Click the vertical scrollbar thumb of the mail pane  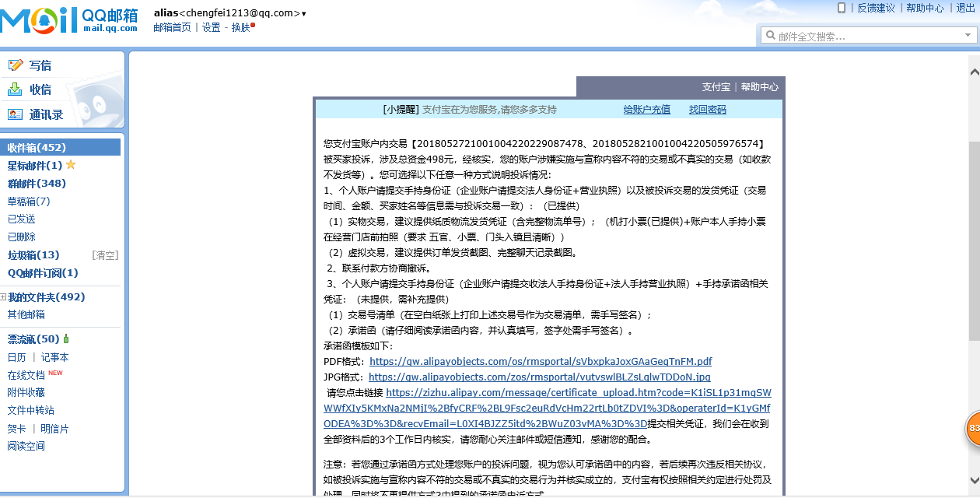(x=974, y=241)
